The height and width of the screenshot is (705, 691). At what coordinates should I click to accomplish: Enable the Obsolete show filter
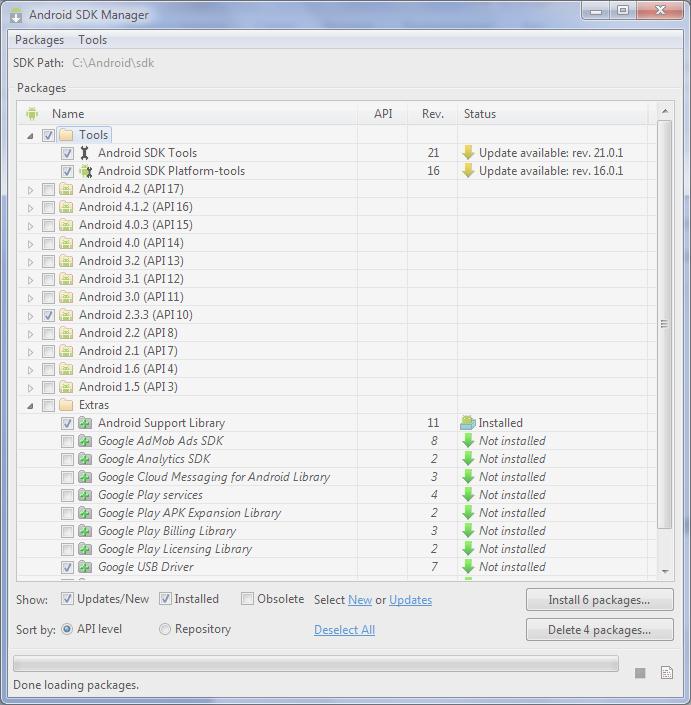point(247,599)
